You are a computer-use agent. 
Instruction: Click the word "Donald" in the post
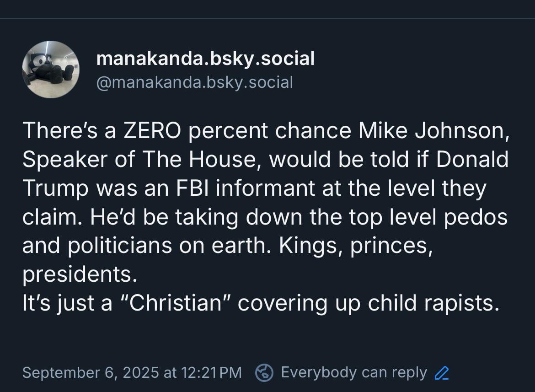(472, 159)
